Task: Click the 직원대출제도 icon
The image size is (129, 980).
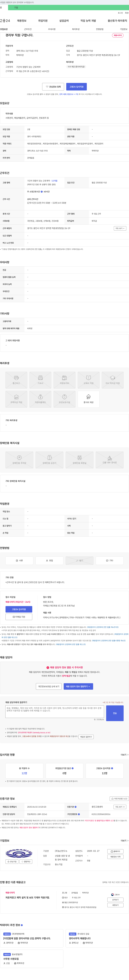Action: click(x=40, y=399)
